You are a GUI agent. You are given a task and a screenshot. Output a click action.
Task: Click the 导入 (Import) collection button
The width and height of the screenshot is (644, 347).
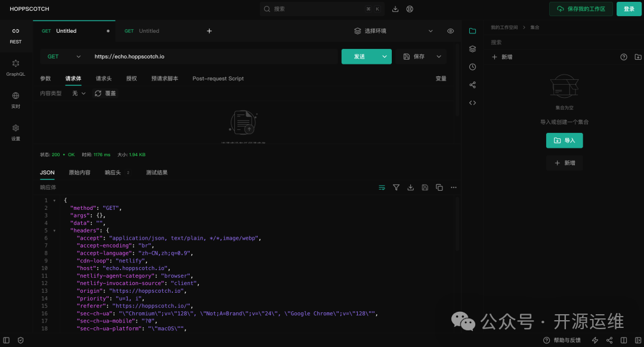(x=564, y=141)
